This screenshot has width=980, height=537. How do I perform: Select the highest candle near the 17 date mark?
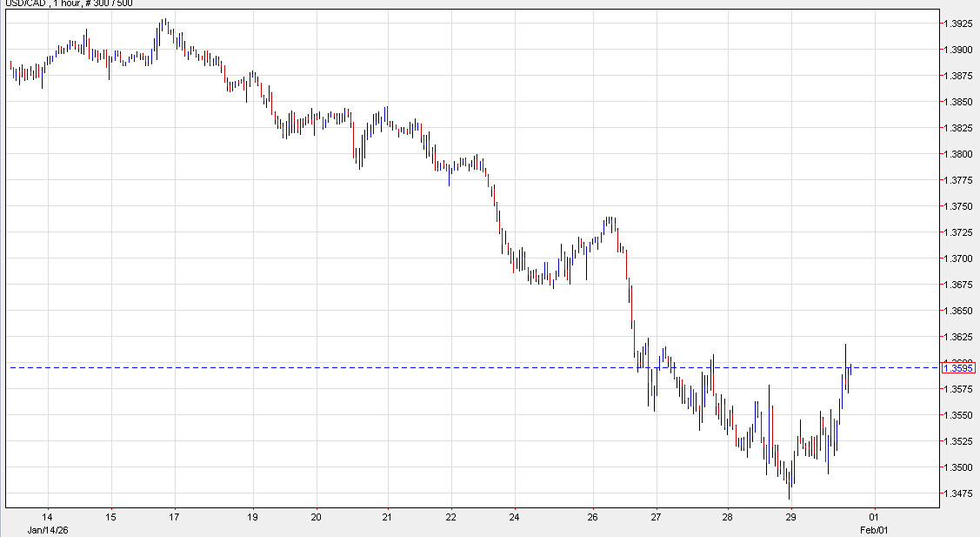(x=163, y=26)
